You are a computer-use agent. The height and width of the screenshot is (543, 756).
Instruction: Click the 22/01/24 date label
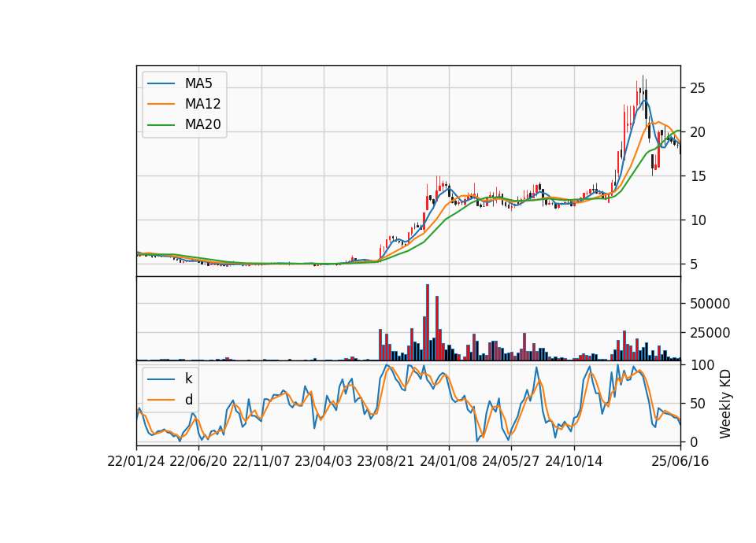(136, 461)
